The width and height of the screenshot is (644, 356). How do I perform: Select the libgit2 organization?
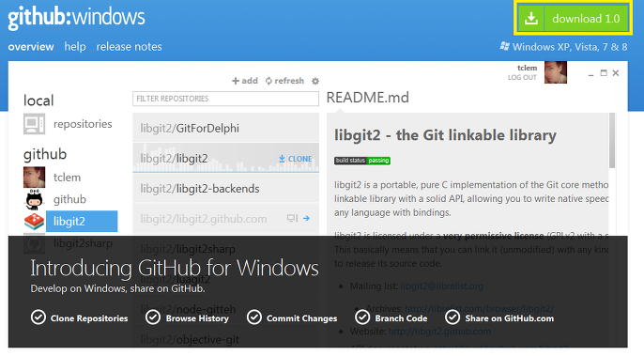(x=82, y=221)
